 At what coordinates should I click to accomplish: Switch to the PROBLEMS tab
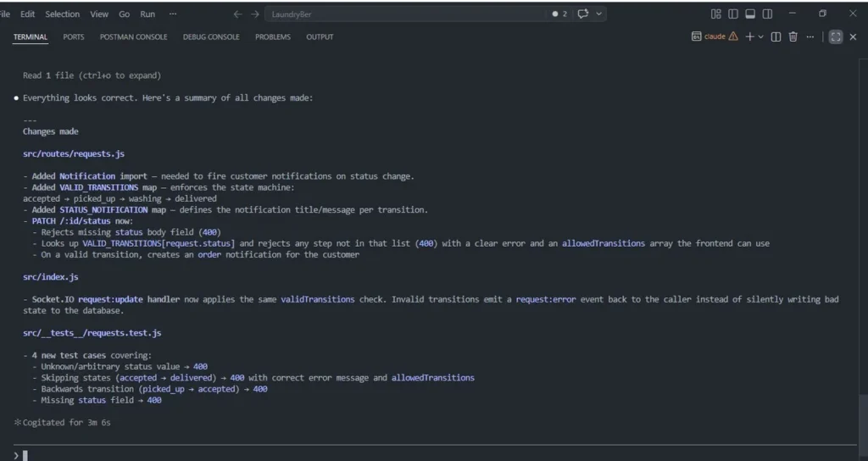pos(273,37)
